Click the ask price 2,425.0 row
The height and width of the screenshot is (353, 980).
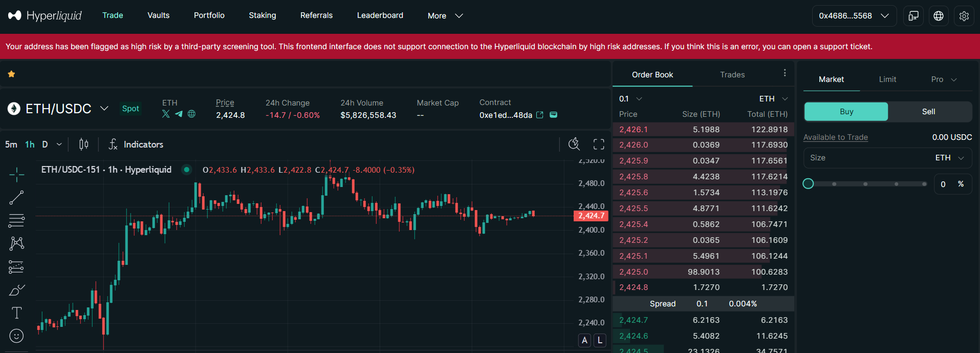click(703, 272)
